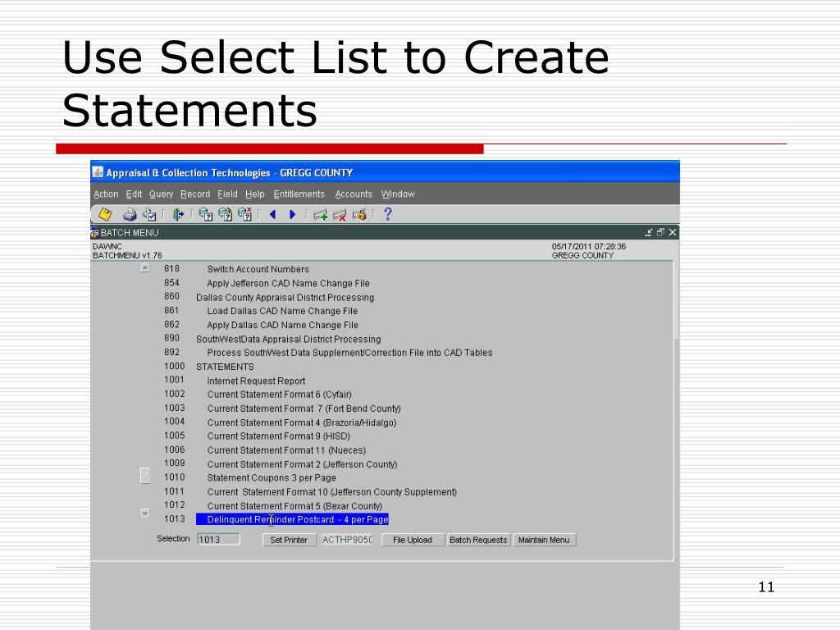Open the Window menu

398,194
